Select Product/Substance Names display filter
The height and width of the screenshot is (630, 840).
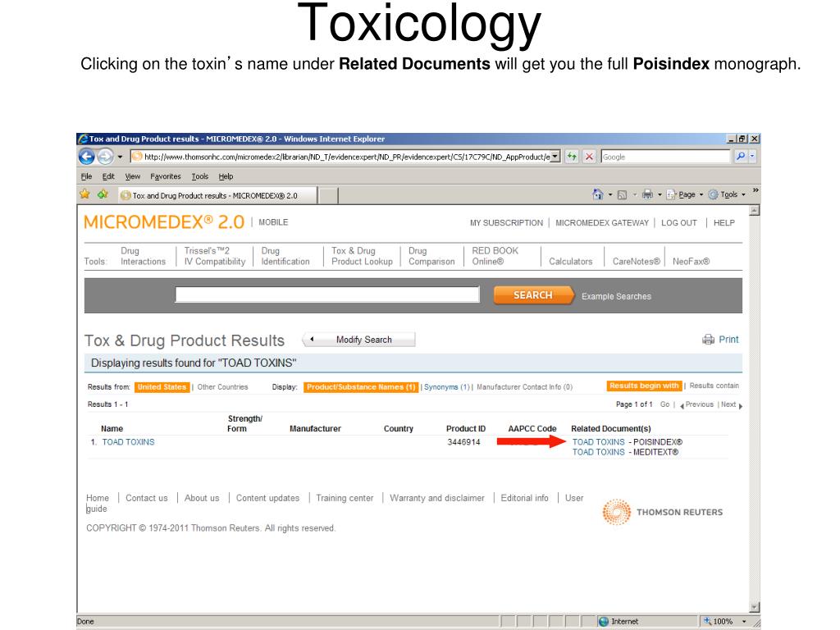click(x=361, y=387)
